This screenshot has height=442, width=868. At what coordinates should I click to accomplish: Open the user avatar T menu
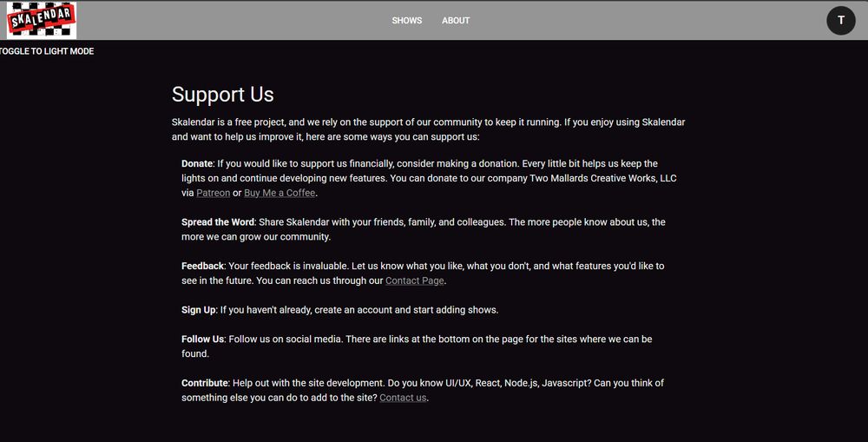point(841,21)
